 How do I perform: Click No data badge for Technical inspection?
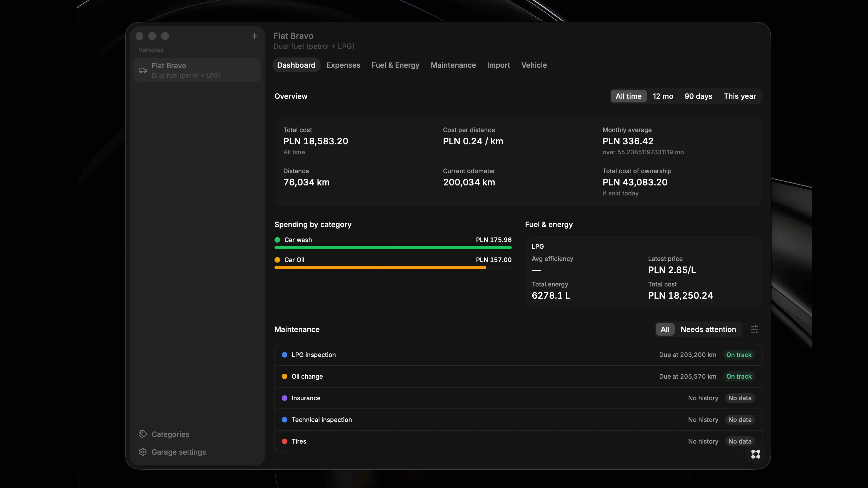click(x=740, y=420)
